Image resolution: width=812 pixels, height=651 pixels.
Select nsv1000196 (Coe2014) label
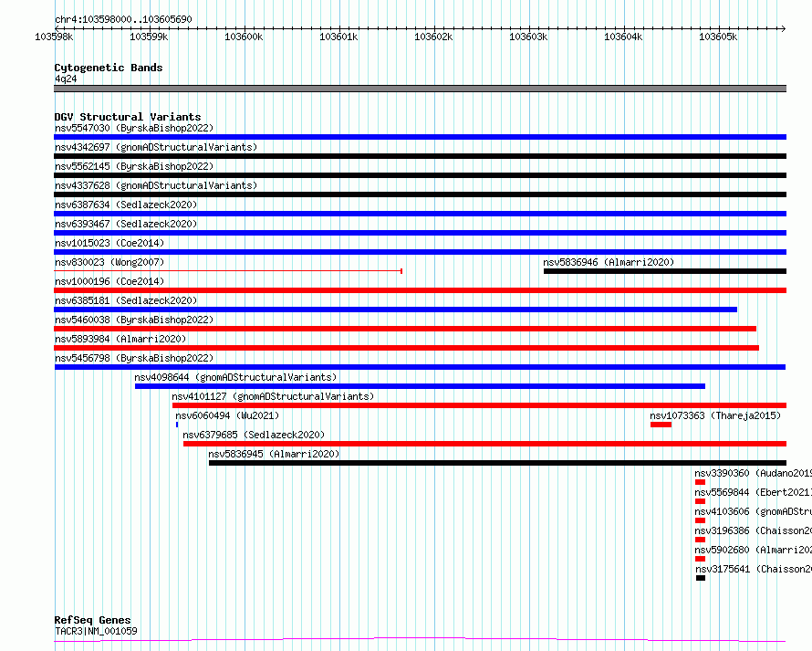[x=109, y=281]
